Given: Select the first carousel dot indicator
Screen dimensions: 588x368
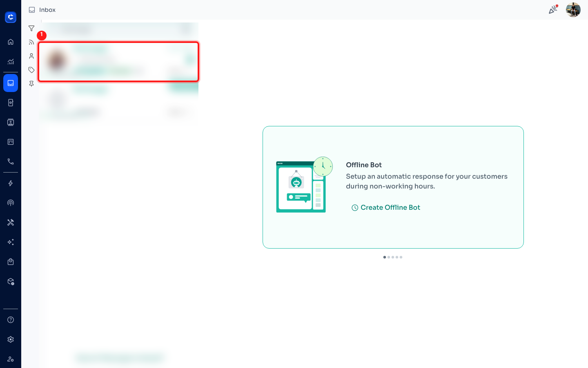Looking at the screenshot, I should 385,257.
